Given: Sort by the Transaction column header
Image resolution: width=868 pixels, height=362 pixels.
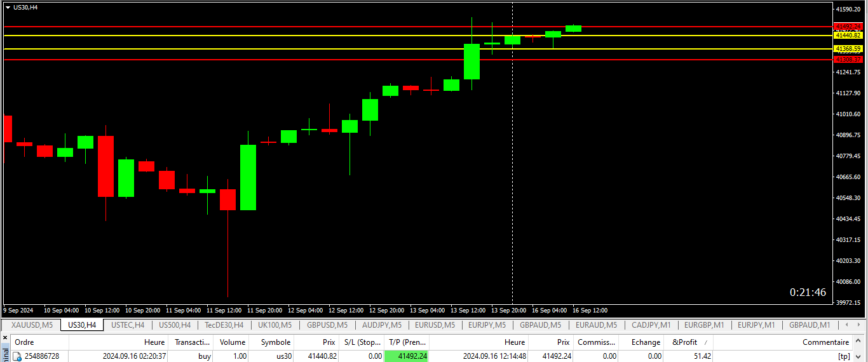Looking at the screenshot, I should 192,342.
